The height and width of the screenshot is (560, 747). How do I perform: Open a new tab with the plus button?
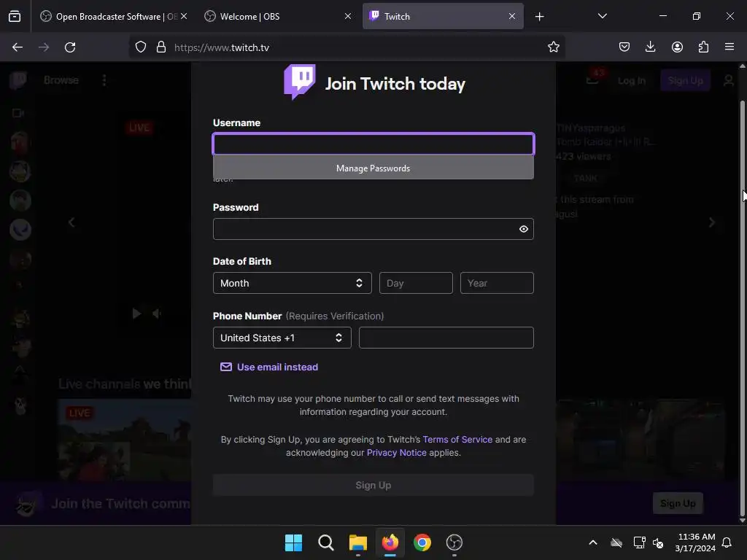(x=539, y=17)
